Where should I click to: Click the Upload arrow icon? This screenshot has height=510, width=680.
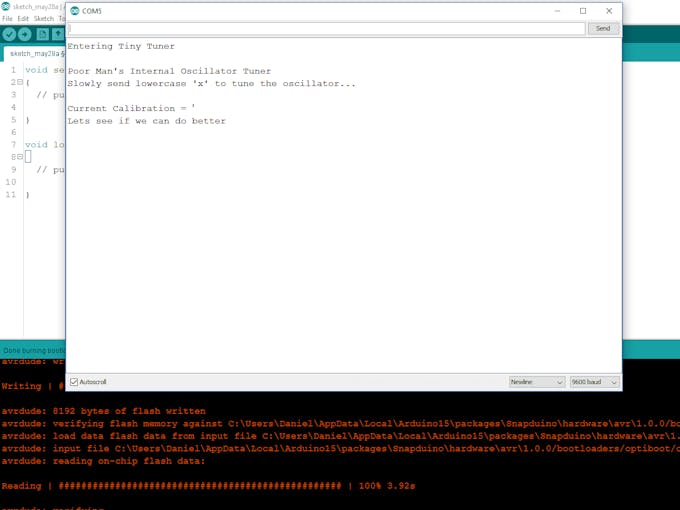pyautogui.click(x=25, y=34)
